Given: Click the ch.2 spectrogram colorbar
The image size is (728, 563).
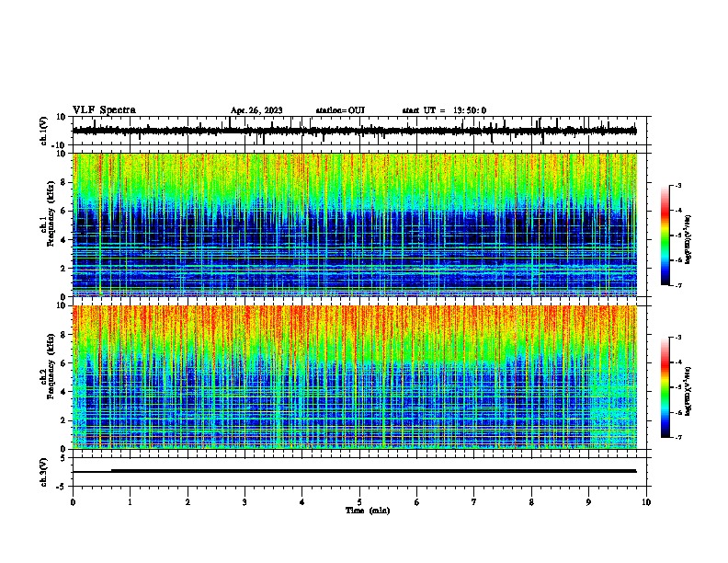Looking at the screenshot, I should [x=665, y=387].
